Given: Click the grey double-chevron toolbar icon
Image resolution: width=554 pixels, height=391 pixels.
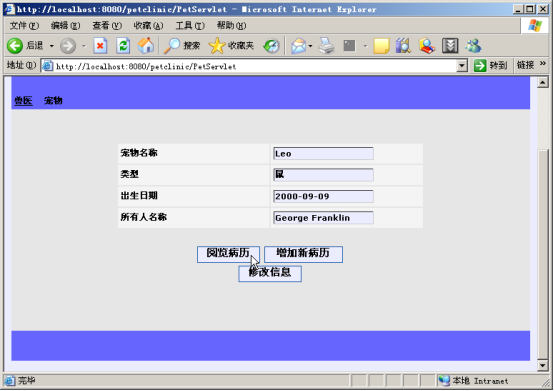Looking at the screenshot, I should click(x=450, y=46).
